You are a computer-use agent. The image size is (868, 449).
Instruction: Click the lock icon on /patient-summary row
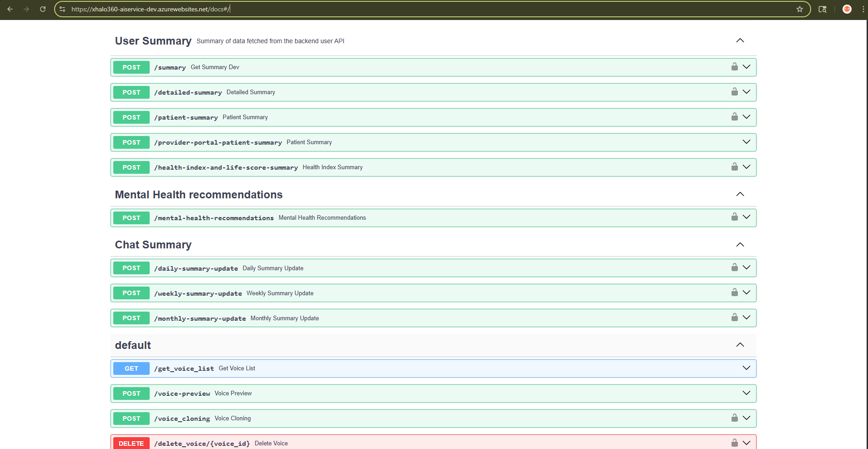click(734, 117)
